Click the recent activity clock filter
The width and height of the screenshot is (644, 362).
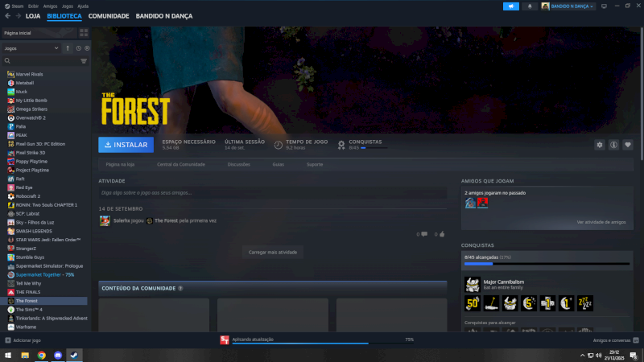pyautogui.click(x=78, y=48)
